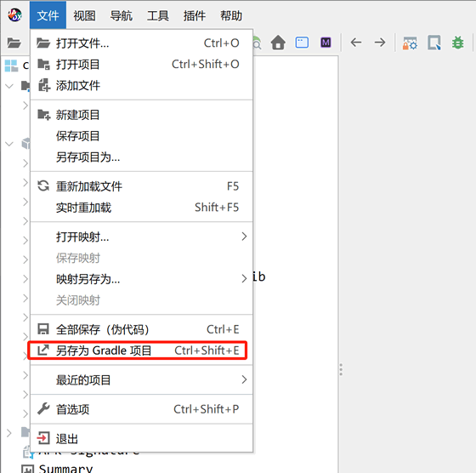Click the open folder toolbar icon
Image resolution: width=476 pixels, height=473 pixels.
(14, 43)
